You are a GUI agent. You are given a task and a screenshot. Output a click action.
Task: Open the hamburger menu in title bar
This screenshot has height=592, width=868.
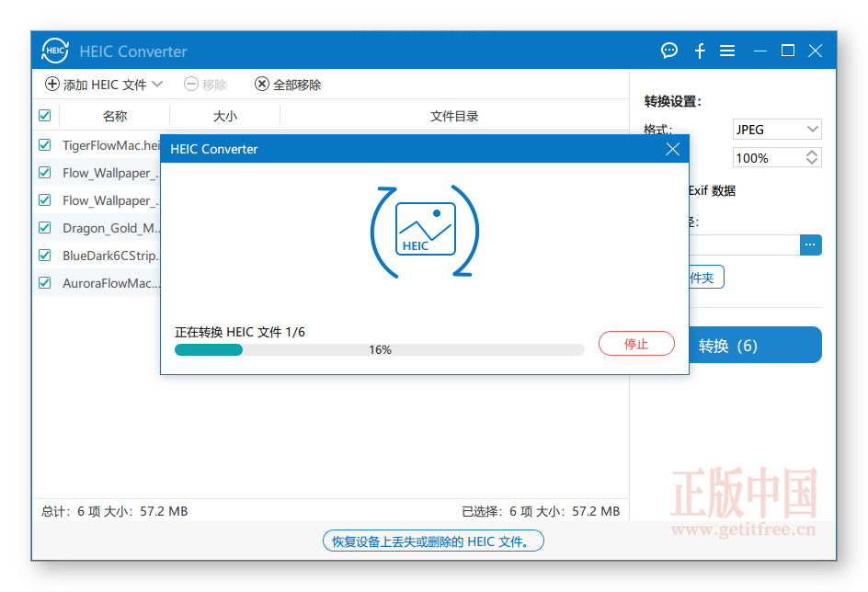(727, 51)
